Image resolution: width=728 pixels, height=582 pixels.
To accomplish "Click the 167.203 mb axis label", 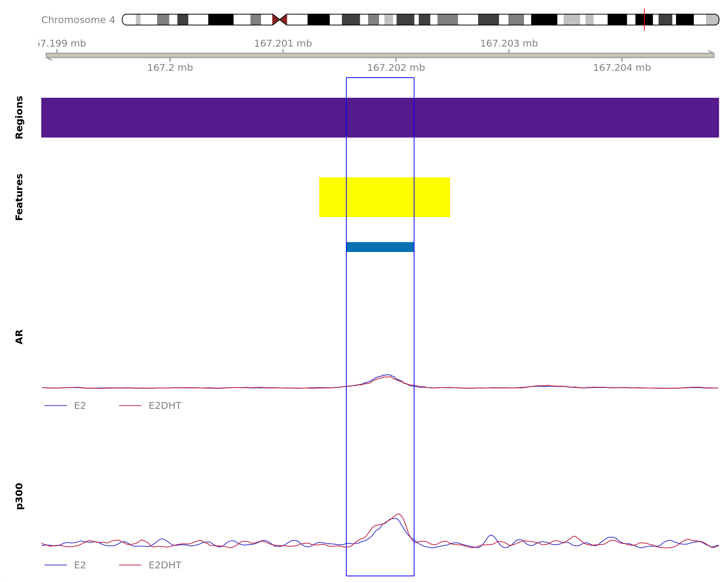I will [x=509, y=44].
